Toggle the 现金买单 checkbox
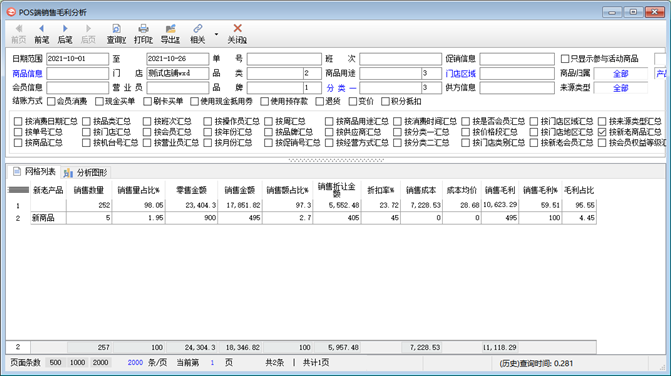 pyautogui.click(x=99, y=101)
